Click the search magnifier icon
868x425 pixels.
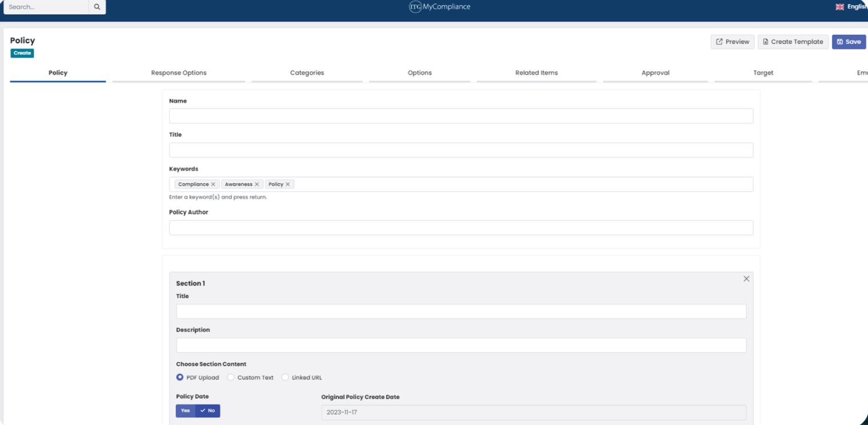97,7
